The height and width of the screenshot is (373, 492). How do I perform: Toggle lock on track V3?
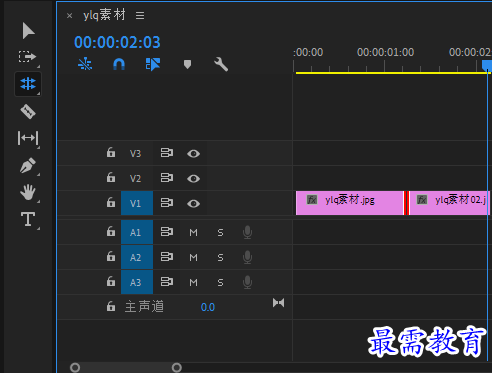click(111, 153)
